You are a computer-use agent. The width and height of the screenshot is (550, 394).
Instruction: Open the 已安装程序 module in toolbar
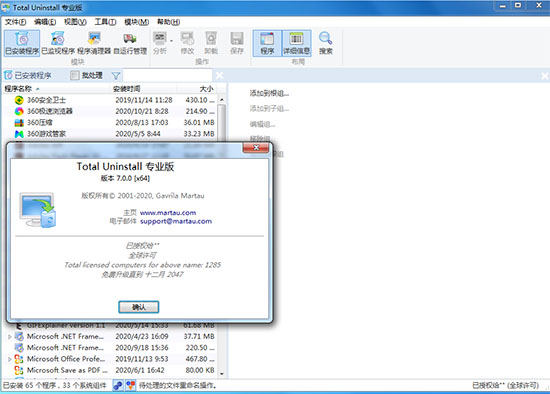click(x=22, y=43)
